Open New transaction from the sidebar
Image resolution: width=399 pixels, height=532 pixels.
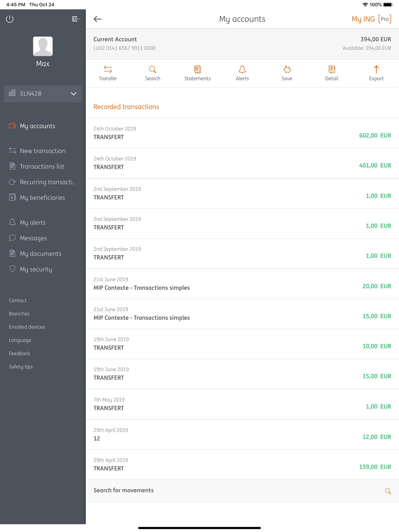point(42,151)
